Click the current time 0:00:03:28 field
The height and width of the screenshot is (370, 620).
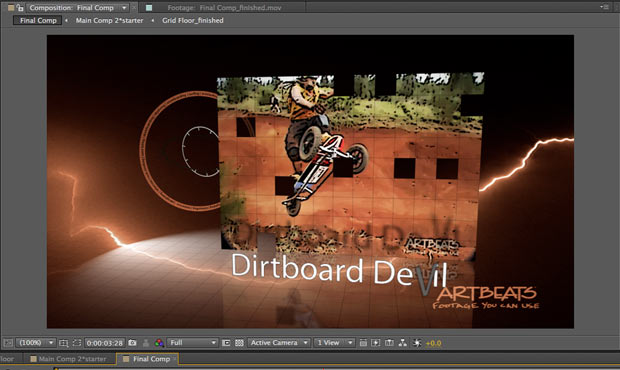[105, 343]
